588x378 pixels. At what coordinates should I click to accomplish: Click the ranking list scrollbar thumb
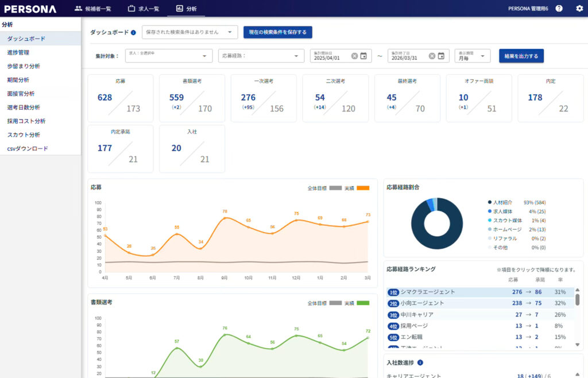pos(578,300)
